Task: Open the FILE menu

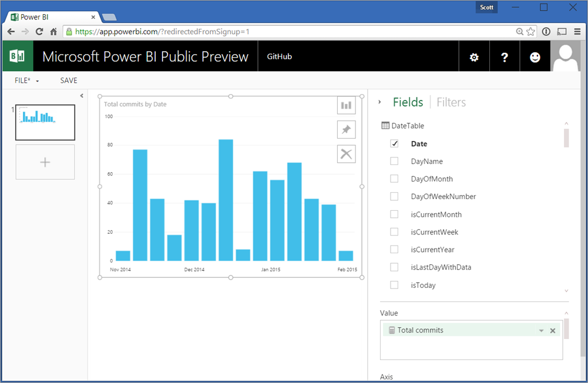Action: coord(26,80)
